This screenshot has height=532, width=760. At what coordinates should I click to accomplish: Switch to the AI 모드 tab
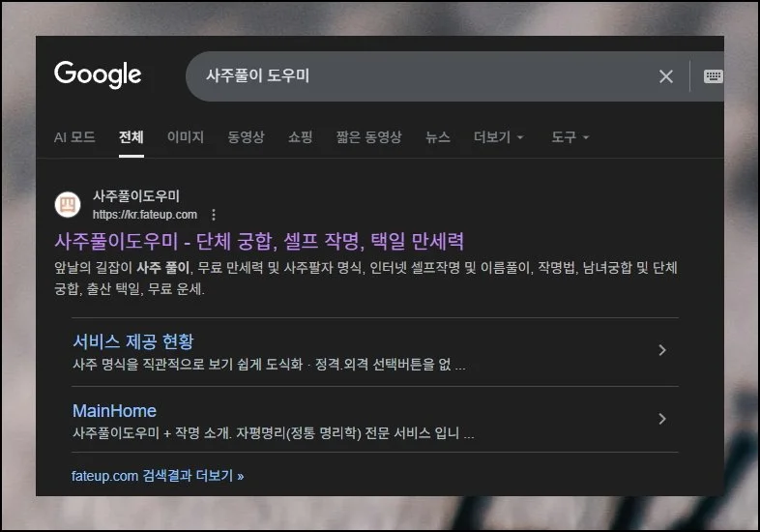click(x=74, y=137)
